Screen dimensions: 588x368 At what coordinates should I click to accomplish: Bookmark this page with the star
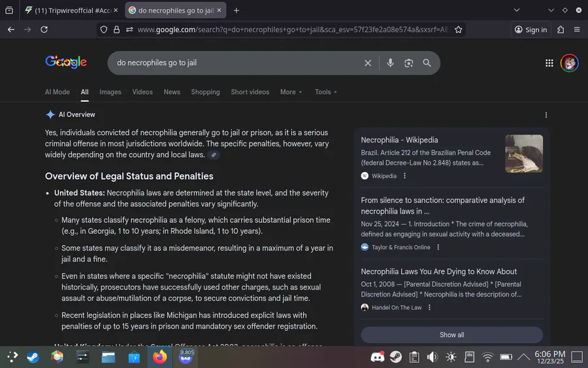tap(458, 29)
